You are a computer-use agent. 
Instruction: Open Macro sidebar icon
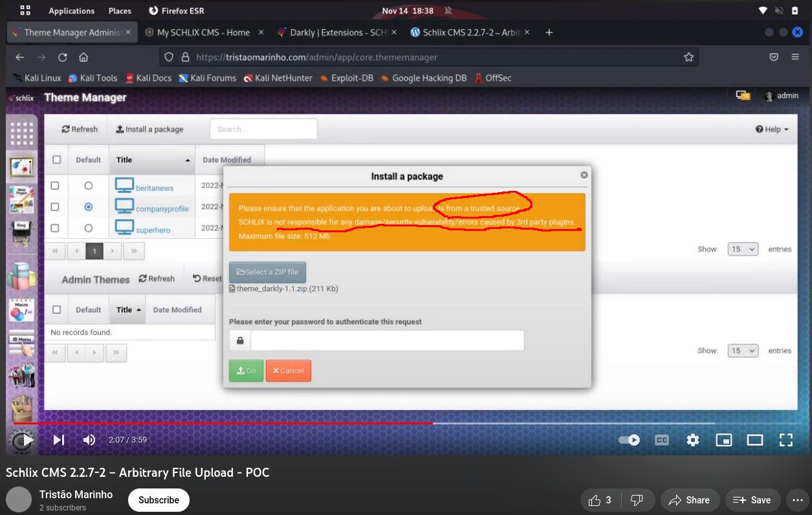(21, 310)
